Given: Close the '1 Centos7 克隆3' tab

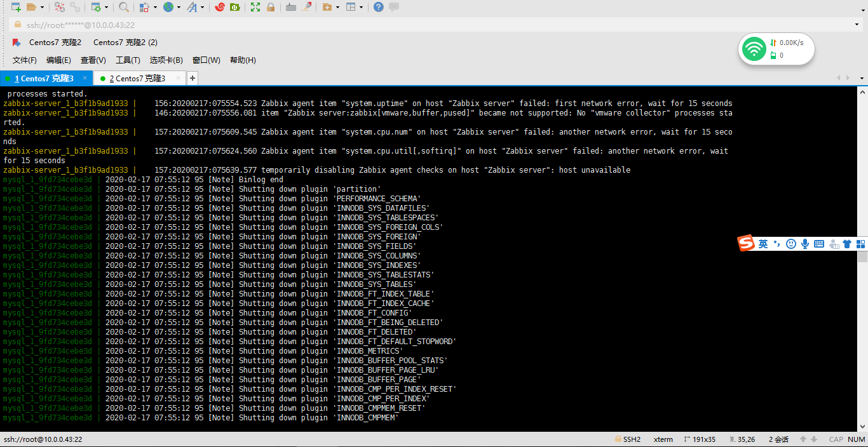Looking at the screenshot, I should point(85,78).
